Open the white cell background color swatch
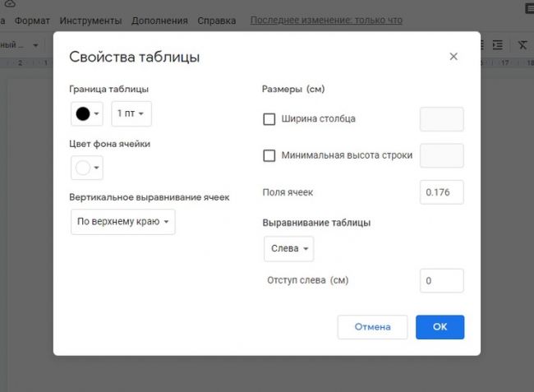 [87, 168]
